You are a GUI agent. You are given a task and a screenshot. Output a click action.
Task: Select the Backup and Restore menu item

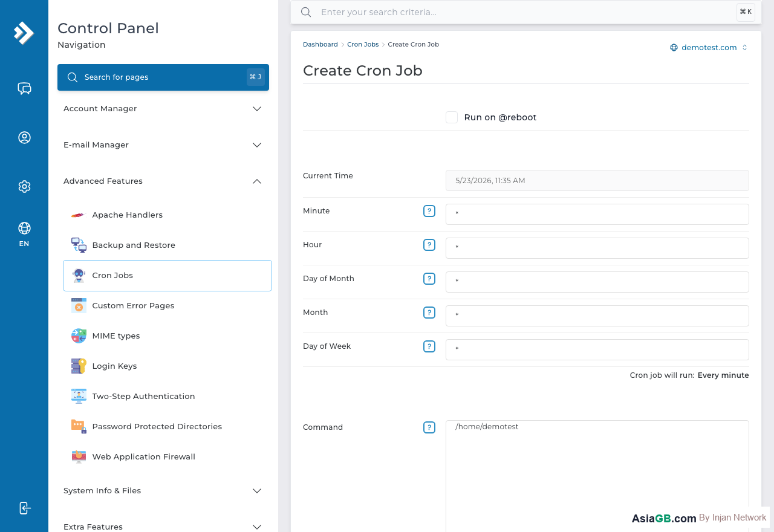[x=167, y=245]
